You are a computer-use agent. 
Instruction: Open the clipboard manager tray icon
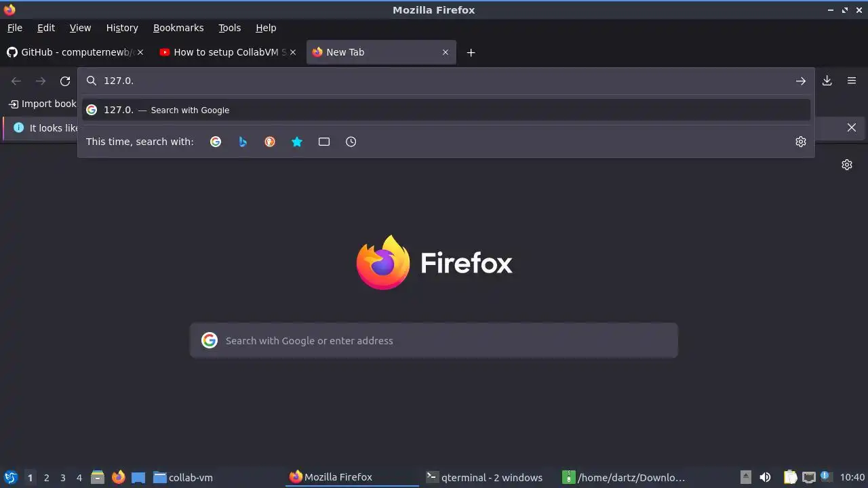[790, 477]
